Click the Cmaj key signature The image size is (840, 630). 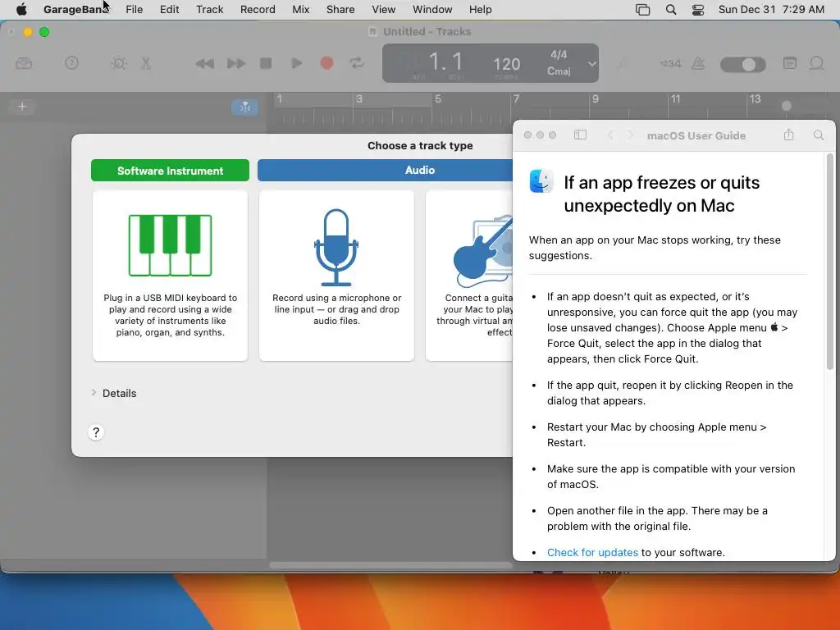tap(558, 71)
